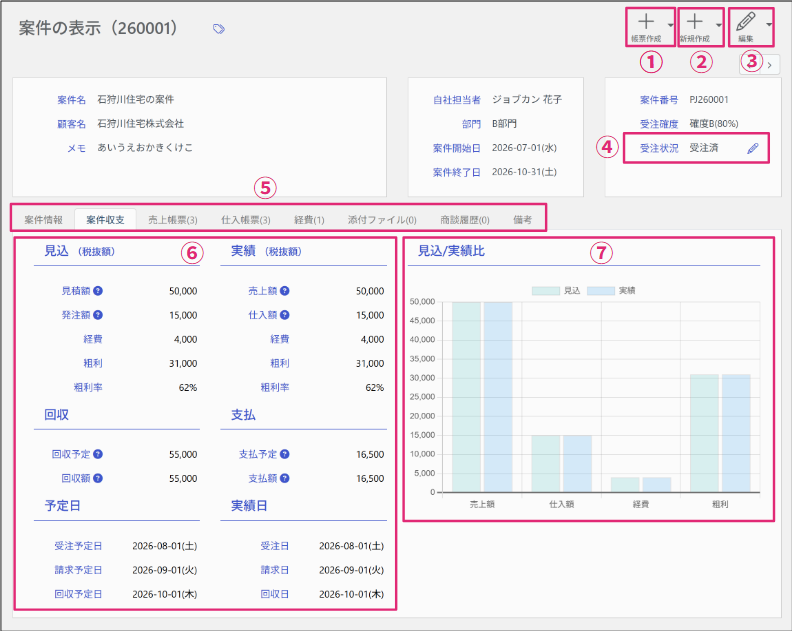Click project number PJ260001
This screenshot has width=792, height=631.
709,100
